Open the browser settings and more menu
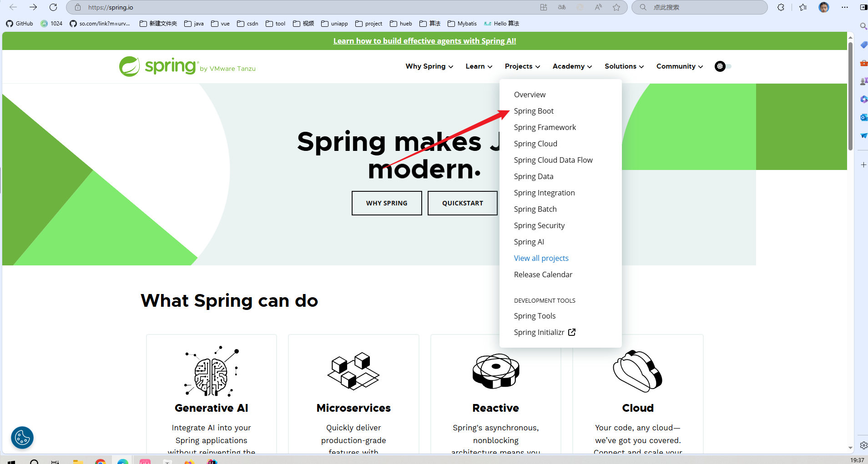Image resolution: width=868 pixels, height=464 pixels. click(x=845, y=7)
